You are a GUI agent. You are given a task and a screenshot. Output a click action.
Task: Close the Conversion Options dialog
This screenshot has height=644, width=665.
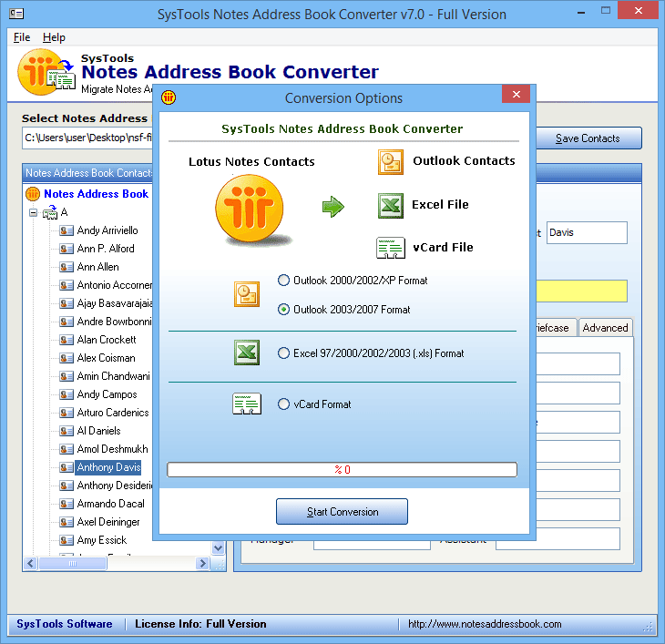point(516,94)
